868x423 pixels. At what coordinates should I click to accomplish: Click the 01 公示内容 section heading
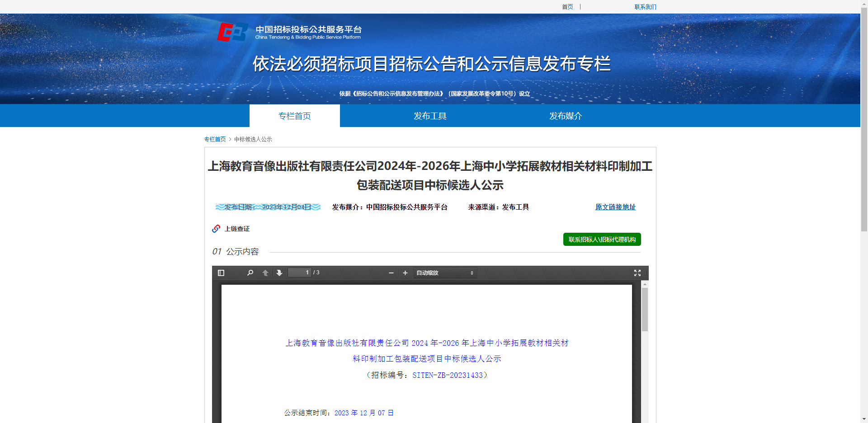236,252
